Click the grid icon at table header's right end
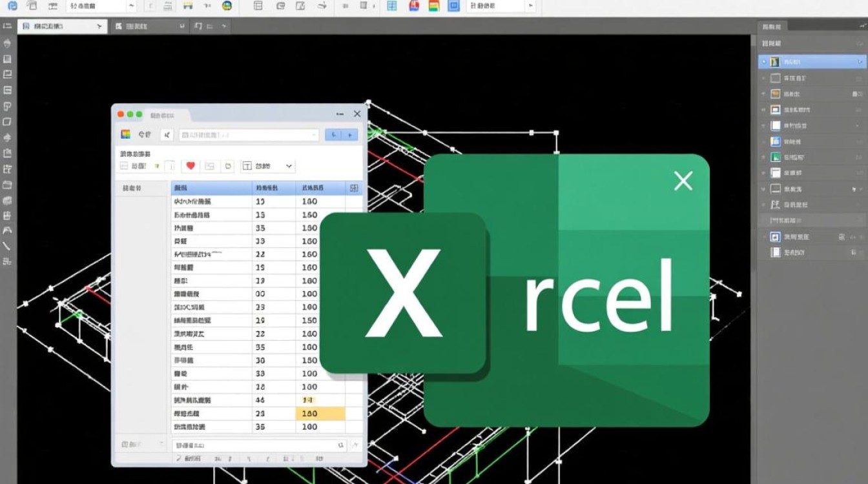Screen dimensions: 868x484 [353, 188]
